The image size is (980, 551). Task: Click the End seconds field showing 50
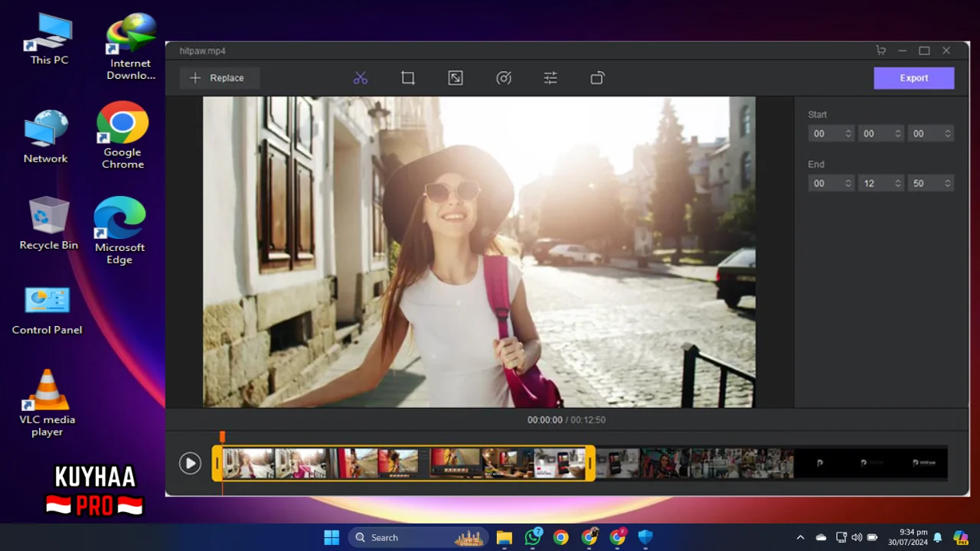(x=930, y=184)
